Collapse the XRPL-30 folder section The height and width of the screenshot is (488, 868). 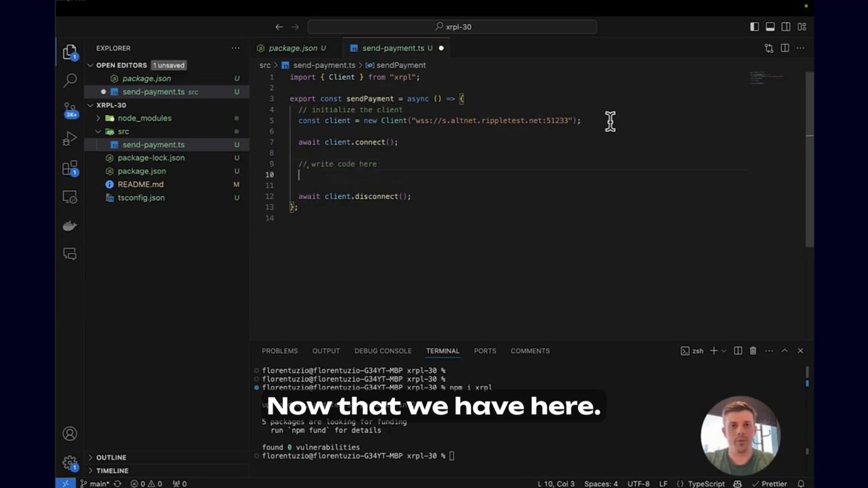pyautogui.click(x=90, y=105)
